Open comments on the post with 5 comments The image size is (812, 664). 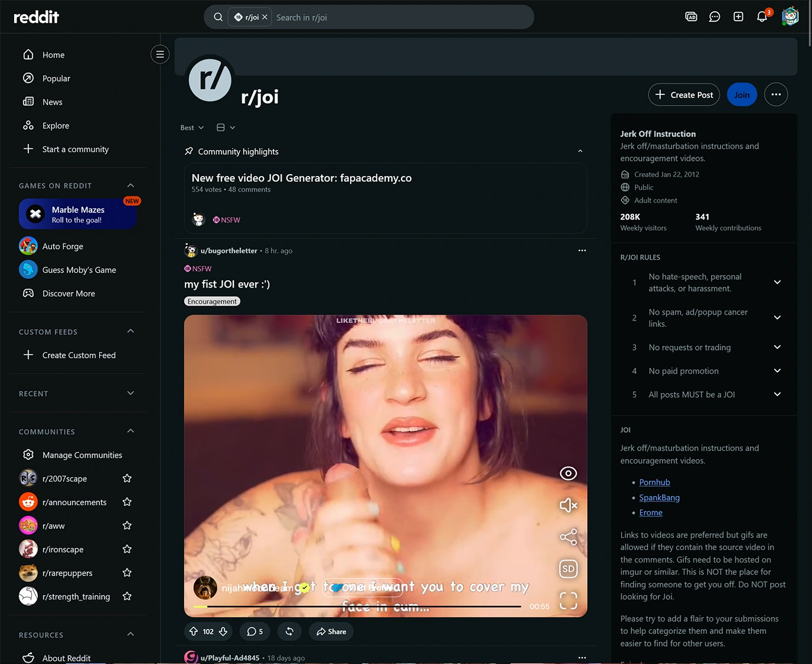(255, 632)
